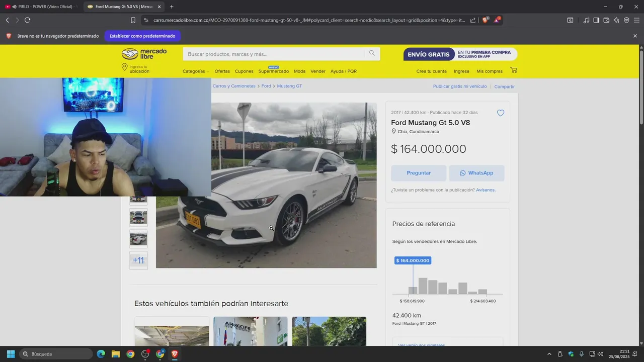Bookmark this page with the bookmark icon
Viewport: 644px width, 362px height.
133,20
